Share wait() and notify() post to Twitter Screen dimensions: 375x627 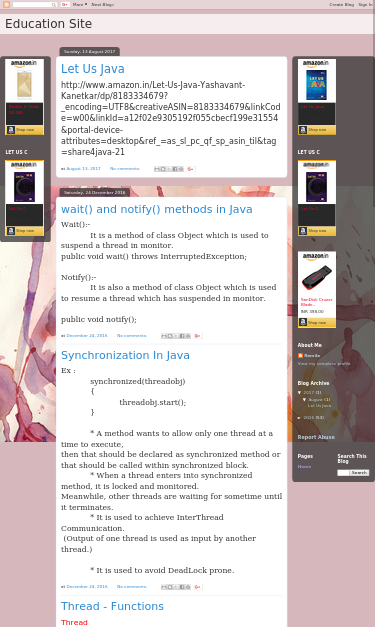(x=176, y=336)
